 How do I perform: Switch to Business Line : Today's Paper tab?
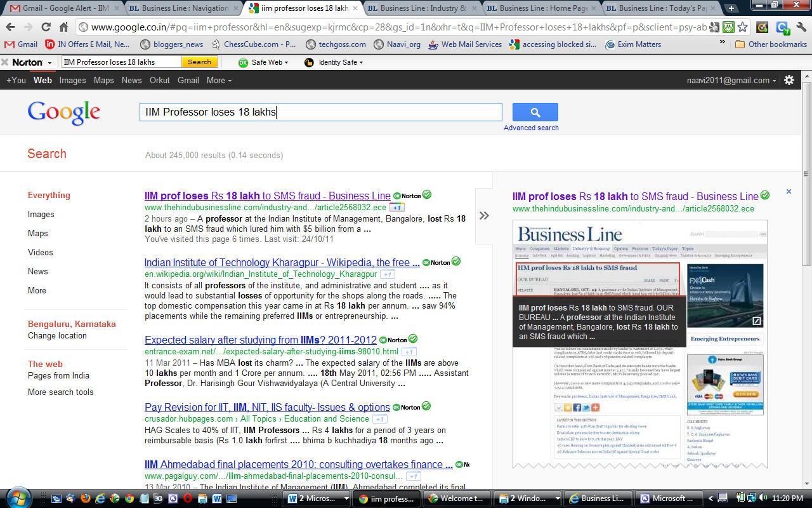(660, 8)
